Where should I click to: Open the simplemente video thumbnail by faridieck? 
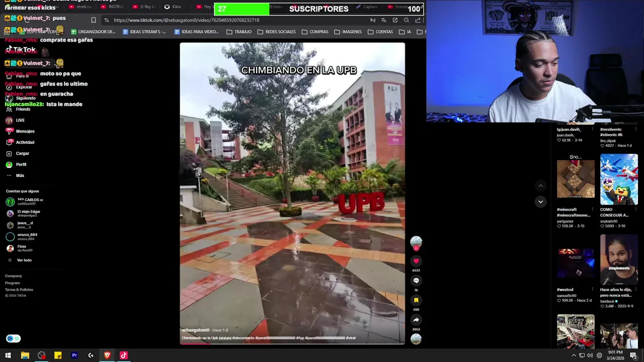point(619,259)
